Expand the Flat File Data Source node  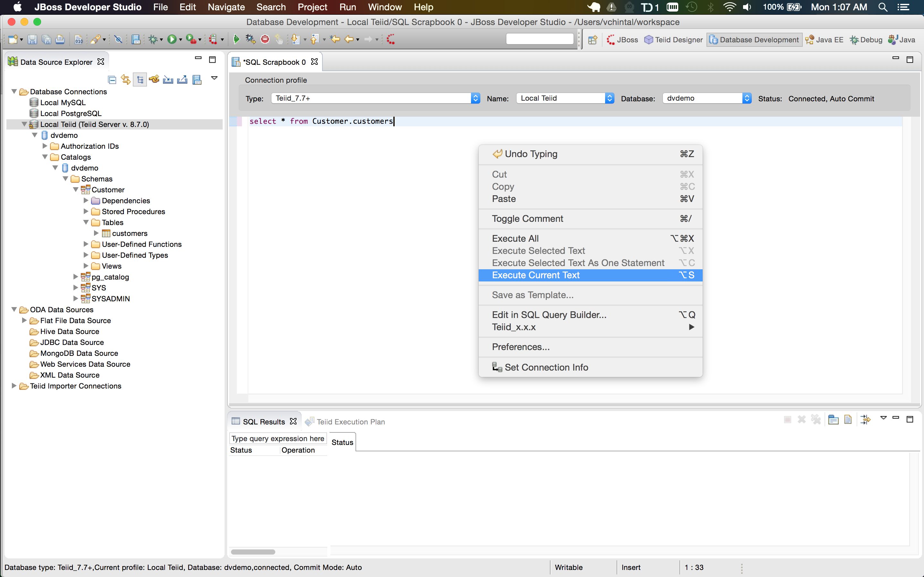point(24,321)
